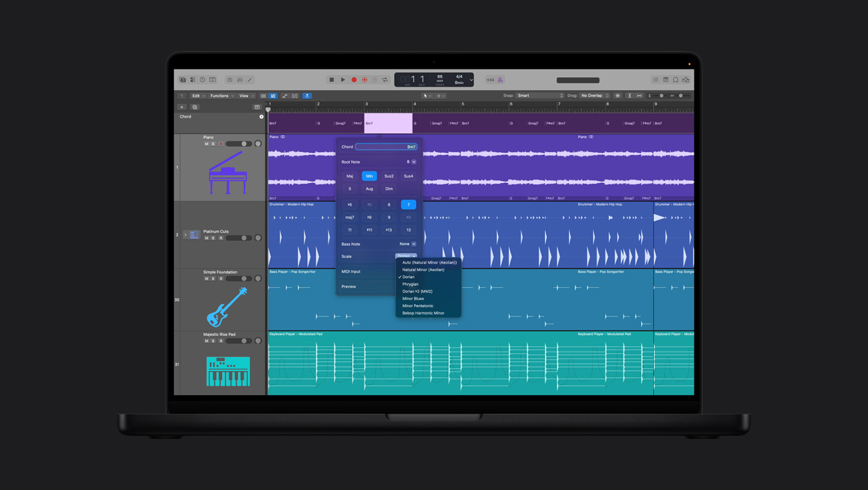868x490 pixels.
Task: Record-enable the Platinum Cuts track
Action: pyautogui.click(x=221, y=238)
